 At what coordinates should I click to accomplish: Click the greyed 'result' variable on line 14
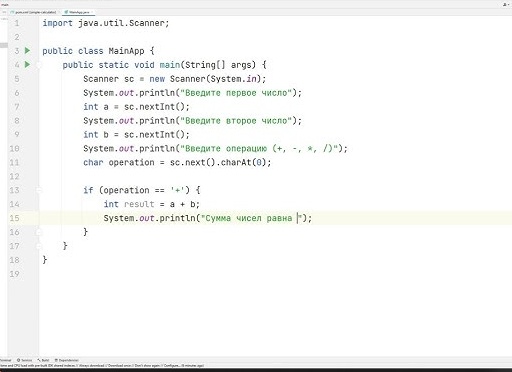pyautogui.click(x=139, y=204)
